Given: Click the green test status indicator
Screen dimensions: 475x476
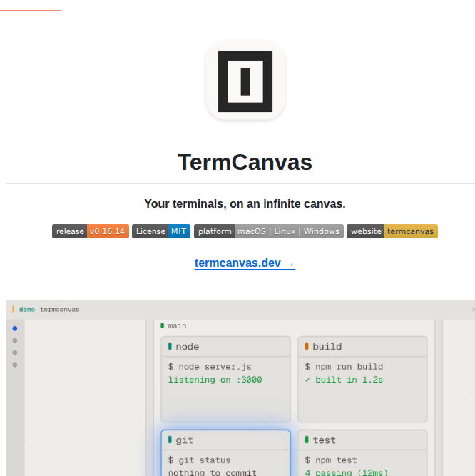Looking at the screenshot, I should pos(307,440).
